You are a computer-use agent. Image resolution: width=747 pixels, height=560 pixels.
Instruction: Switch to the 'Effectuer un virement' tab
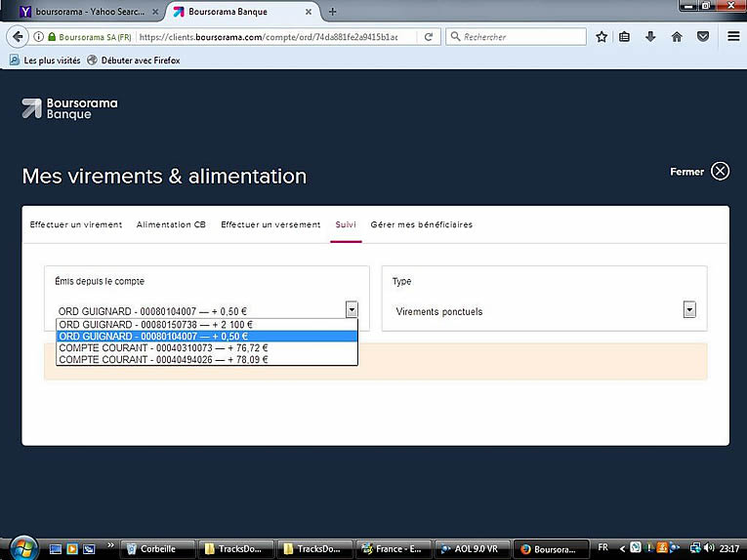[76, 224]
